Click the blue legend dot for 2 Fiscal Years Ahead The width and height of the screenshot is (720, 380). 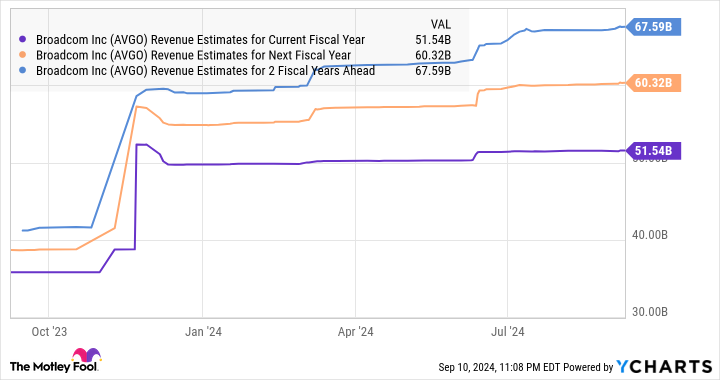tap(22, 71)
